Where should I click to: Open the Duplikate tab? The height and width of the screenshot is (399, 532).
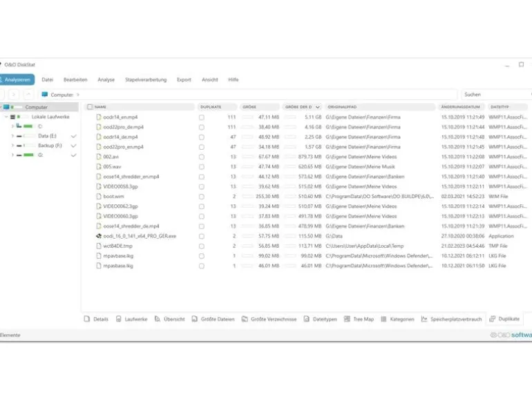pos(504,319)
